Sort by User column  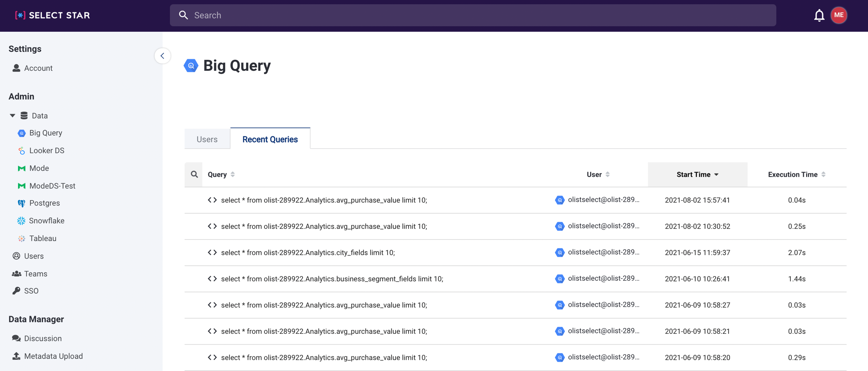[x=598, y=175]
